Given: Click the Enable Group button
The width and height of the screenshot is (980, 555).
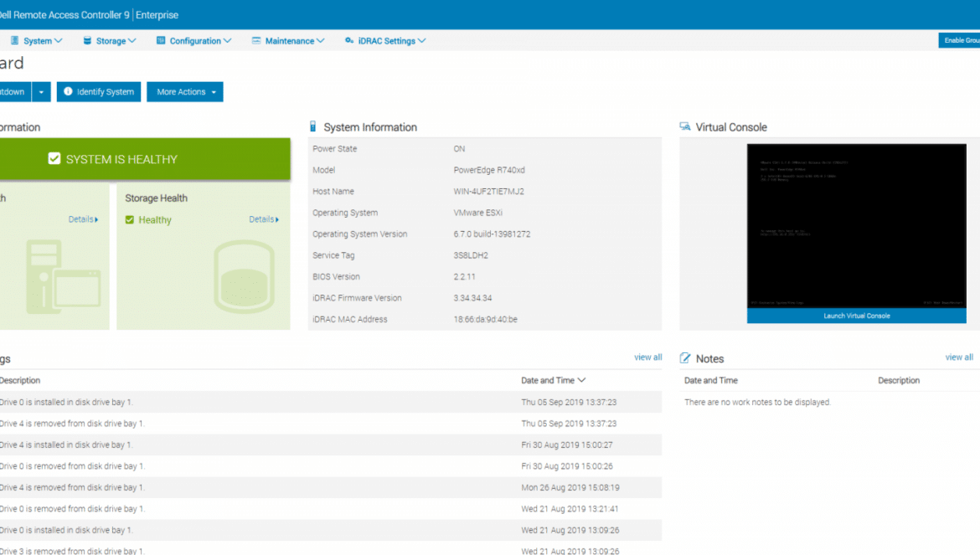Looking at the screenshot, I should pos(959,40).
